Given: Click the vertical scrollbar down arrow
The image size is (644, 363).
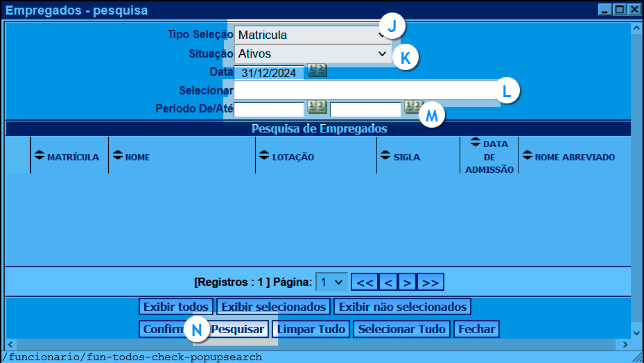Looking at the screenshot, I should click(636, 333).
